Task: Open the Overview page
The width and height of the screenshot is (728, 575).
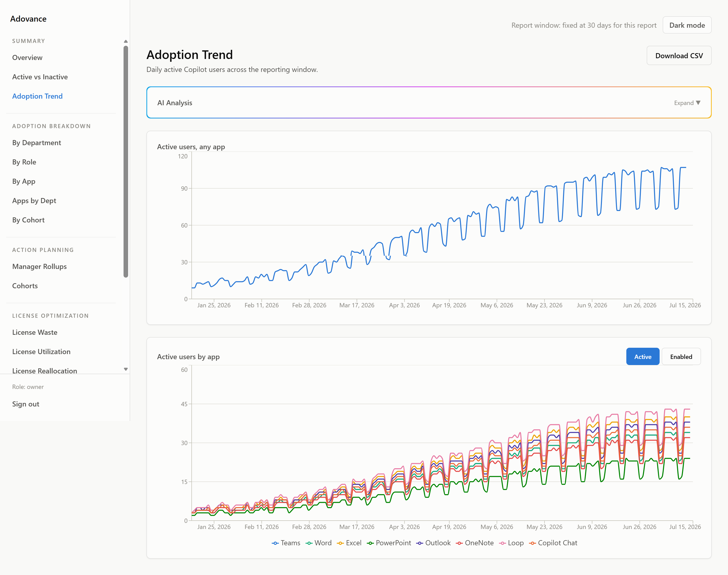Action: point(27,57)
